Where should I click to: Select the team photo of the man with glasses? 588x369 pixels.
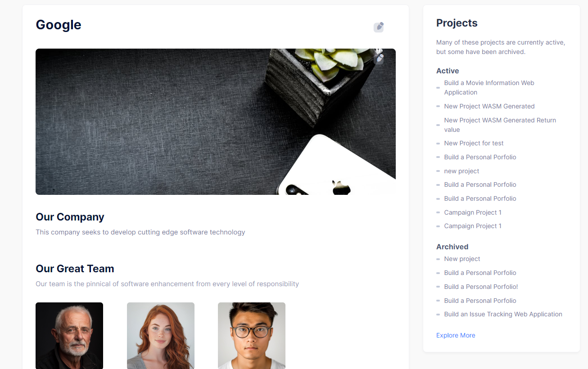(252, 336)
